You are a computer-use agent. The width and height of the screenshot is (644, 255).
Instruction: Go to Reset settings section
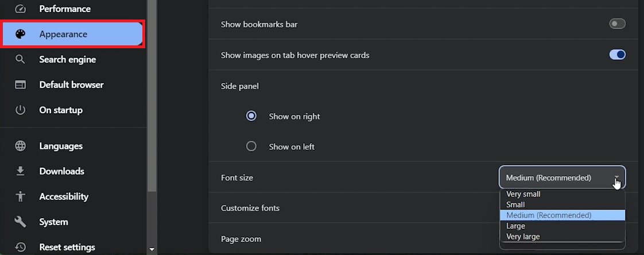tap(67, 247)
